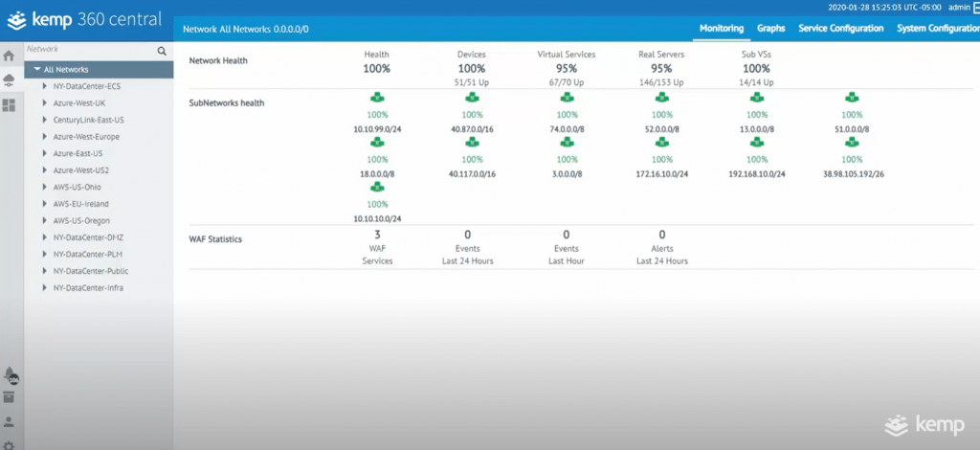Switch to the Graphs tab

tap(771, 29)
